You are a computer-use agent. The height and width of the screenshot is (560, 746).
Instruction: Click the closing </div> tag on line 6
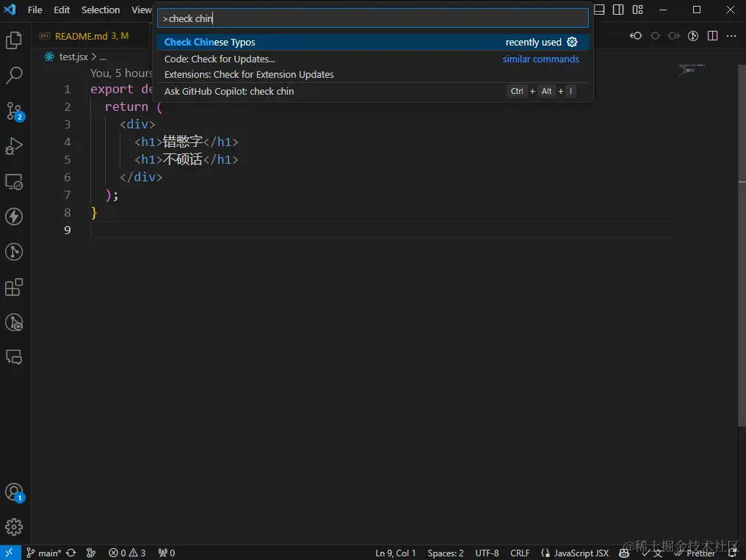coord(141,177)
